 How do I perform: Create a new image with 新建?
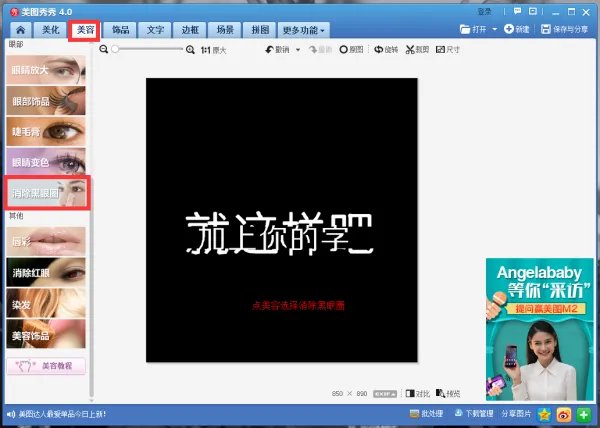tap(517, 29)
